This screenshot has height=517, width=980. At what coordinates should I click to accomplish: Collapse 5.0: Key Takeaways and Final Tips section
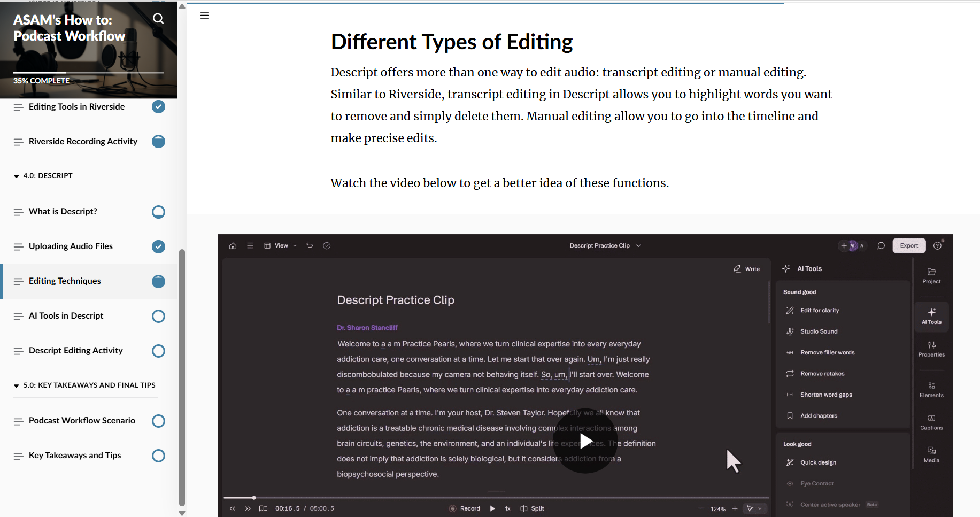tap(84, 385)
